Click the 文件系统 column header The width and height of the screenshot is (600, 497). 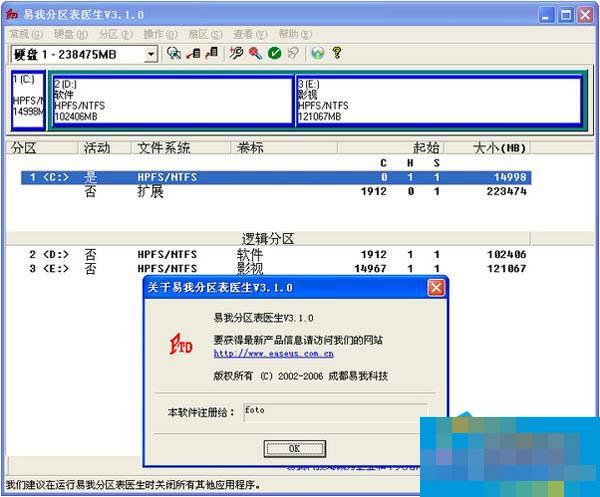[x=181, y=148]
